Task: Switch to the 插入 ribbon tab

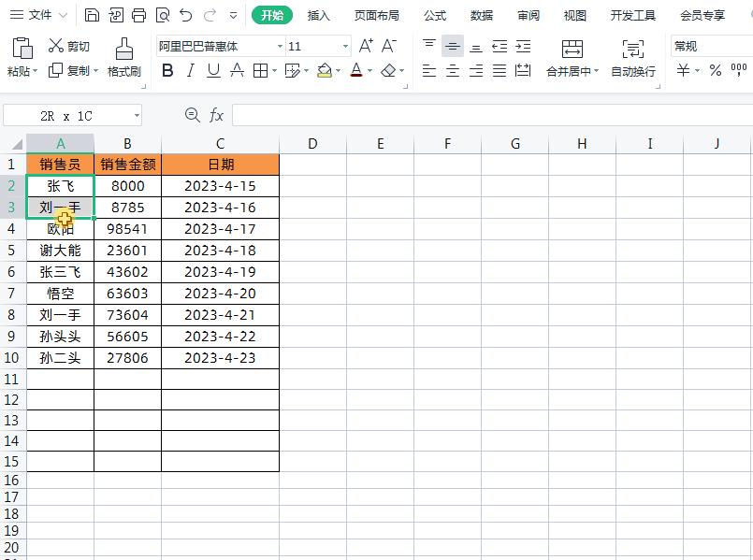Action: [x=318, y=15]
